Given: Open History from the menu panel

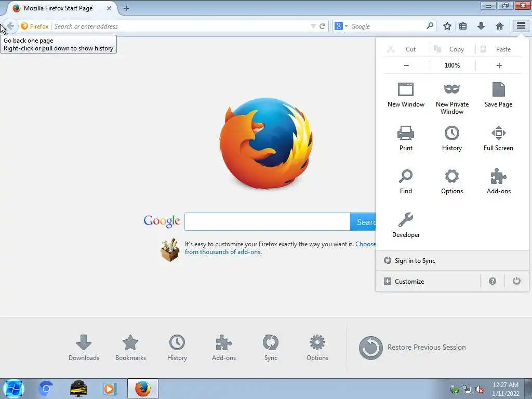Looking at the screenshot, I should coord(452,138).
